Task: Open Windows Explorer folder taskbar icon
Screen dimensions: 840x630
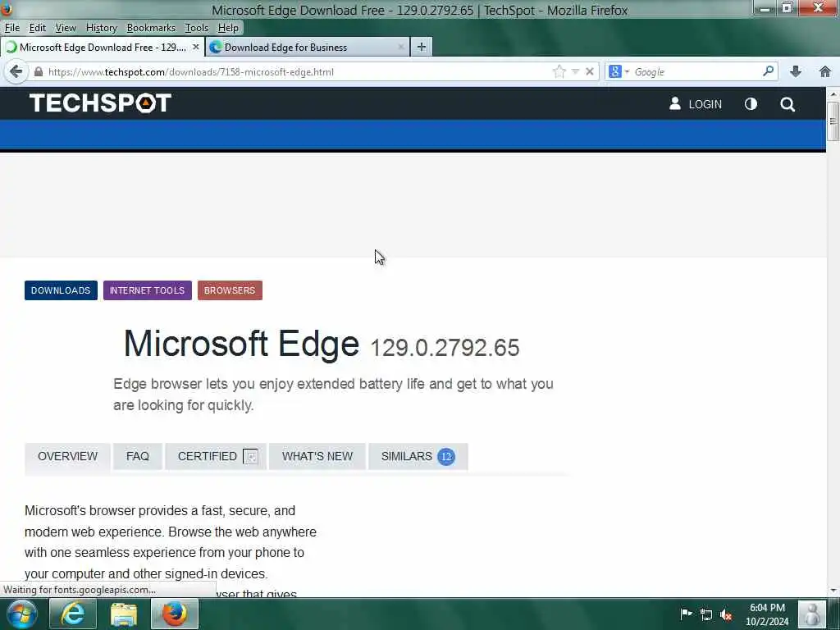Action: (x=124, y=614)
